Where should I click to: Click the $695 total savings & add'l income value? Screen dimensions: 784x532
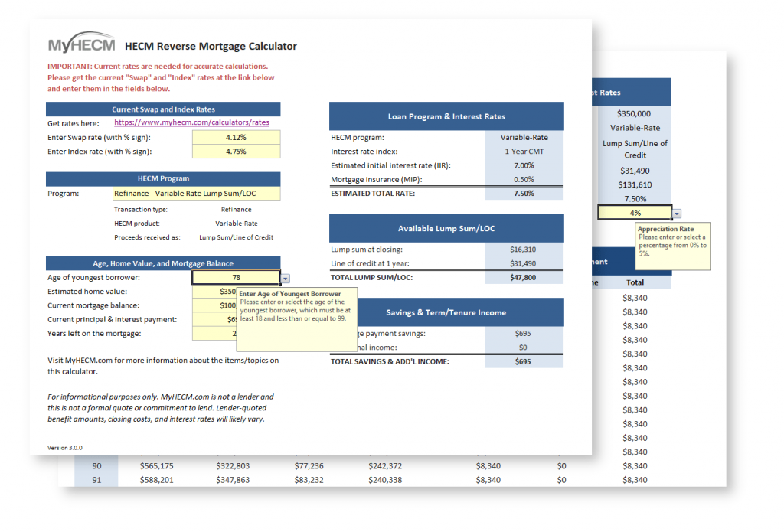523,361
